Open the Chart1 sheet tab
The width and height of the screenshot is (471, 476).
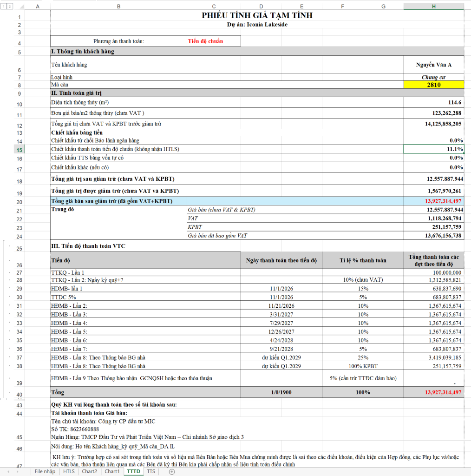[112, 471]
